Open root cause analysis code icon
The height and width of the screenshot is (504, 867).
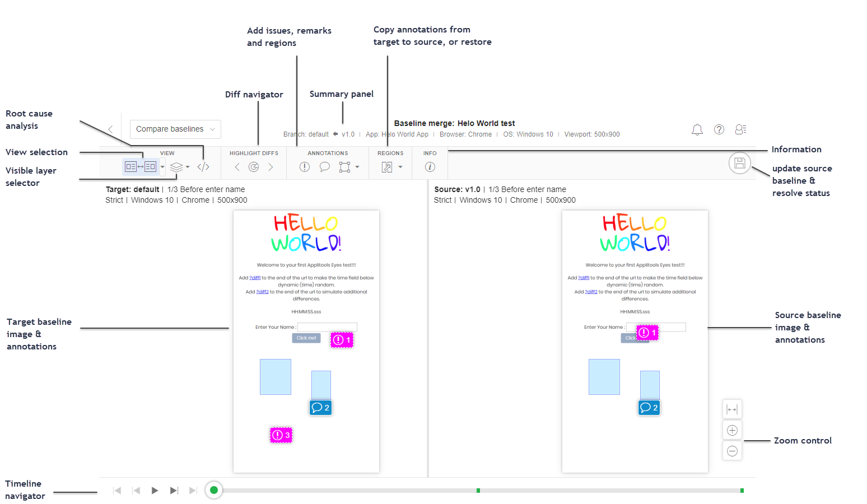coord(203,167)
